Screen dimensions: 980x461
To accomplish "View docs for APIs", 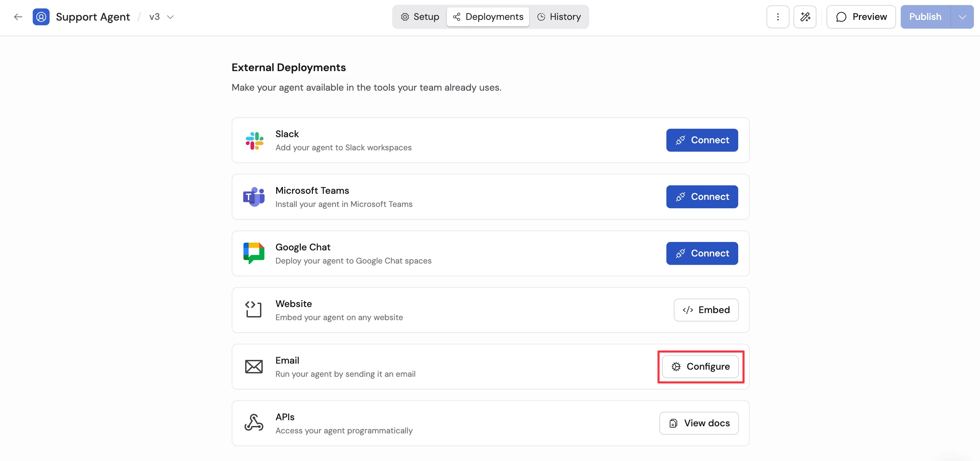I will pos(699,423).
